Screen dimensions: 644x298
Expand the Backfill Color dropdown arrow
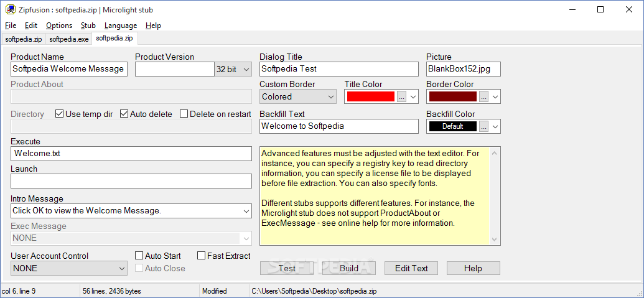pyautogui.click(x=495, y=126)
